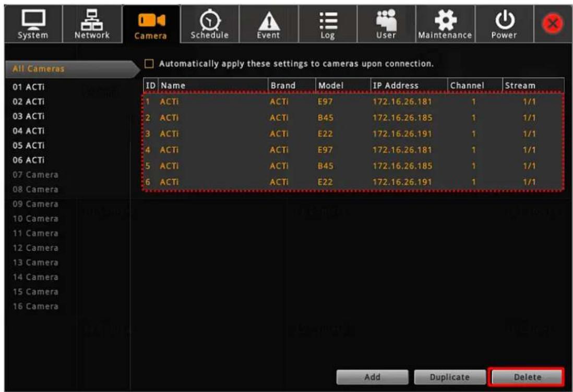573x392 pixels.
Task: Click the IP Address column header
Action: 409,86
